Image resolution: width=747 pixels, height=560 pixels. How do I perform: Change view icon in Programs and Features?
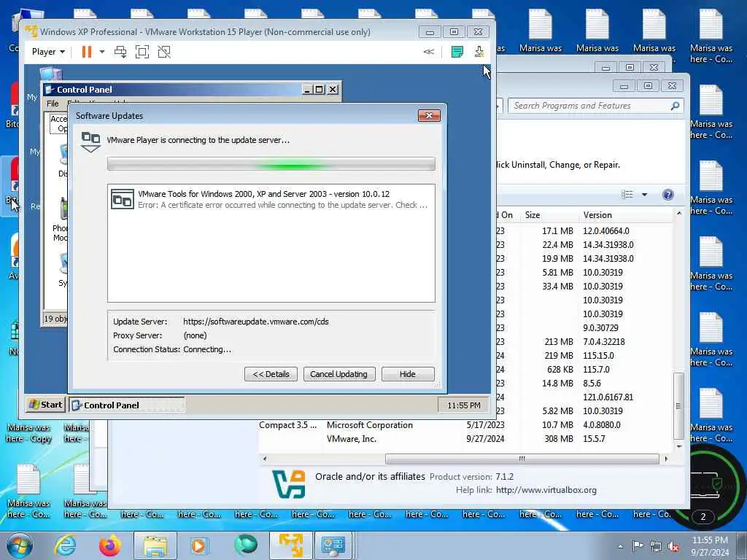tap(627, 194)
